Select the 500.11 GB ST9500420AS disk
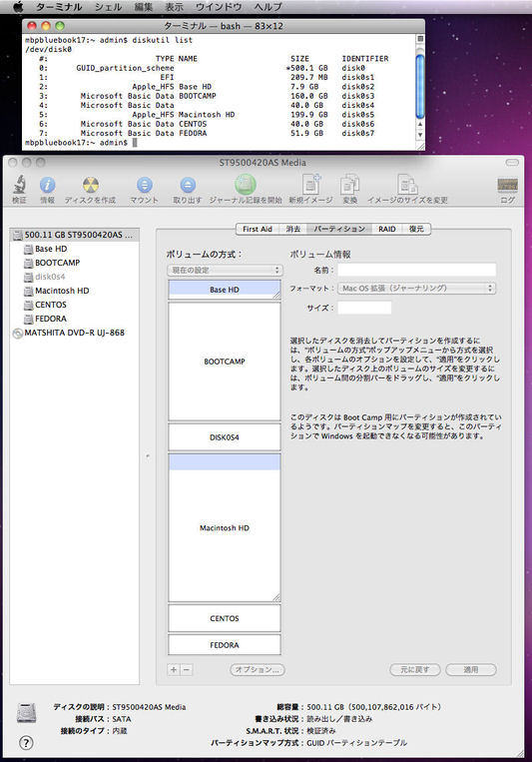 [x=74, y=235]
